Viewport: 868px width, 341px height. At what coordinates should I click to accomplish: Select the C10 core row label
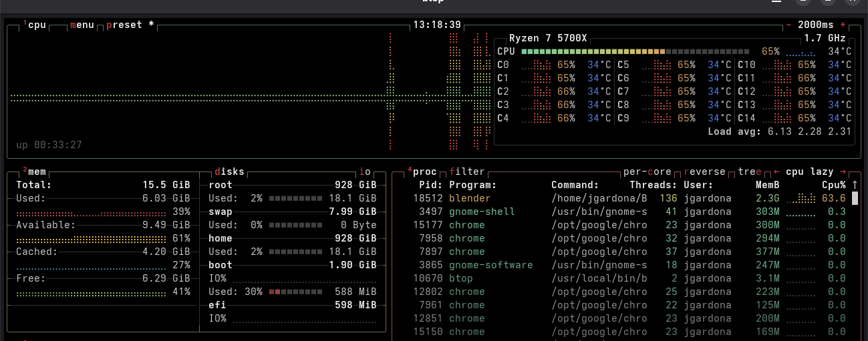pyautogui.click(x=746, y=65)
